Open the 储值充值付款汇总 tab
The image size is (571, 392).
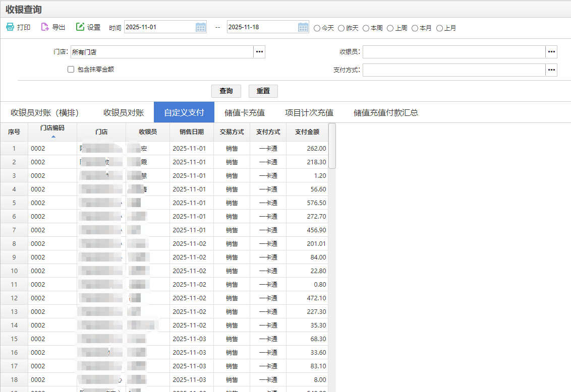click(386, 112)
